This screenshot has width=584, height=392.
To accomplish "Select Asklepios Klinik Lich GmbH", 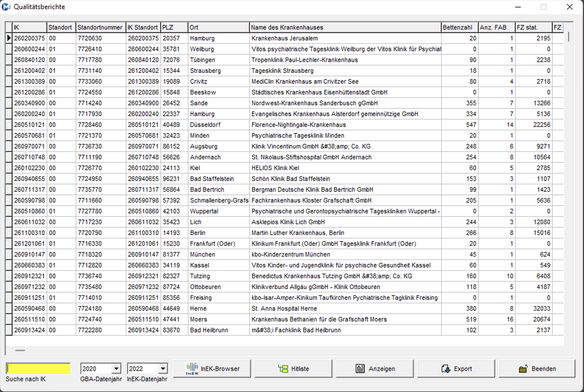I will coord(346,222).
